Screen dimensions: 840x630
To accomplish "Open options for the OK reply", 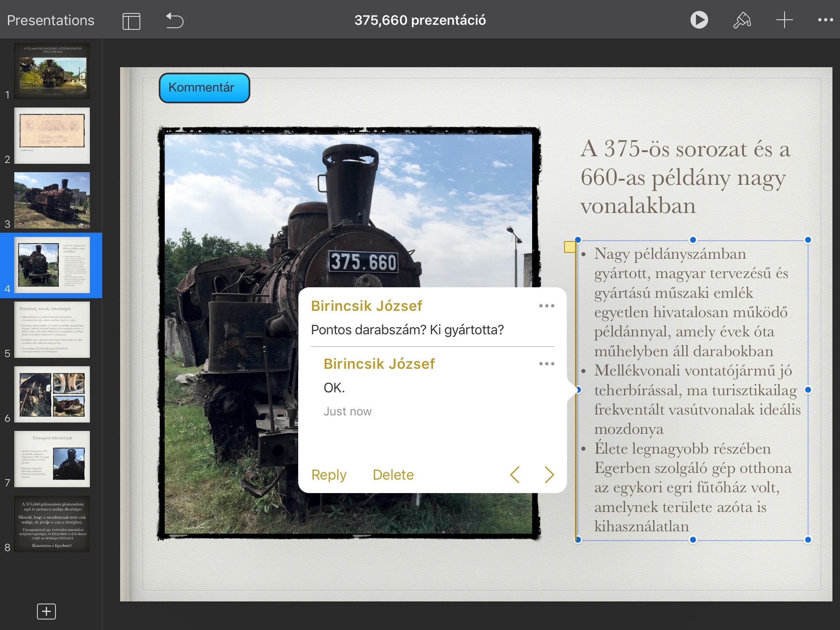I will 546,364.
